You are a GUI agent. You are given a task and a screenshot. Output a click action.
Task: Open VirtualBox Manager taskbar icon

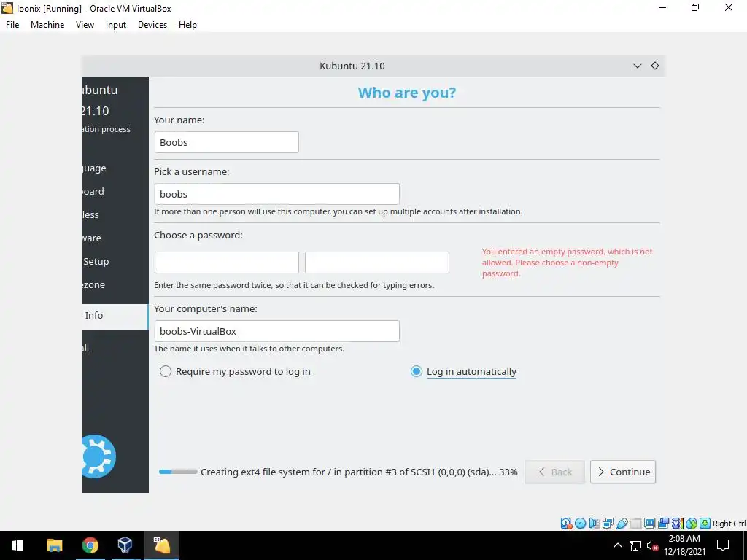coord(125,545)
